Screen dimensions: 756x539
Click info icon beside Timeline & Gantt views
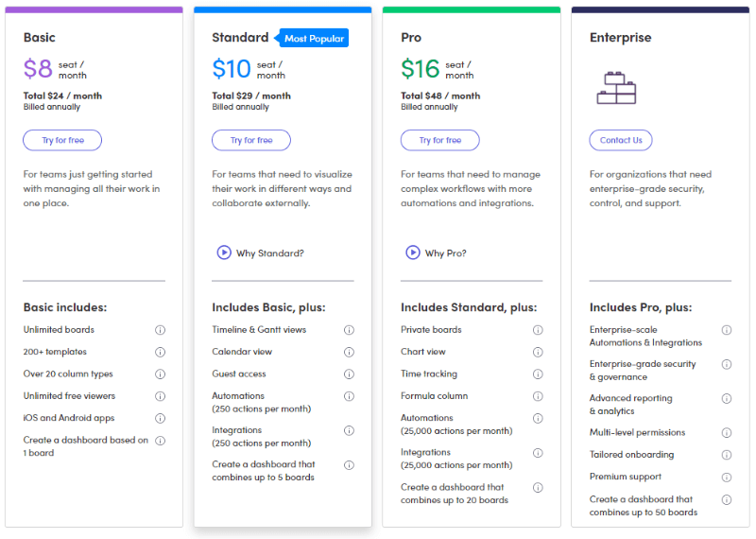[349, 330]
